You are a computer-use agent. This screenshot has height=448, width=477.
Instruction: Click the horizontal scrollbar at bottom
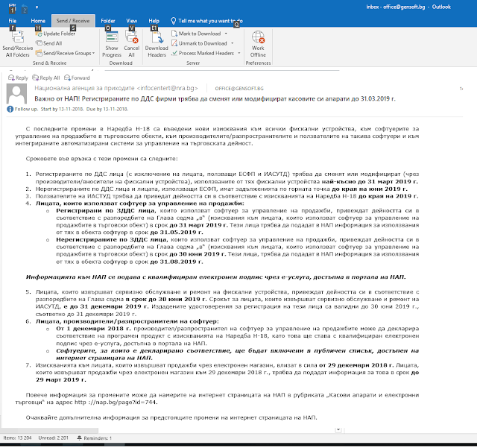tap(50, 430)
